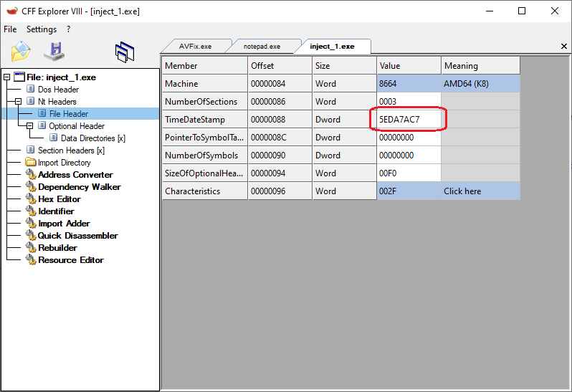
Task: Switch to the AVFix.exe tab
Action: tap(195, 47)
